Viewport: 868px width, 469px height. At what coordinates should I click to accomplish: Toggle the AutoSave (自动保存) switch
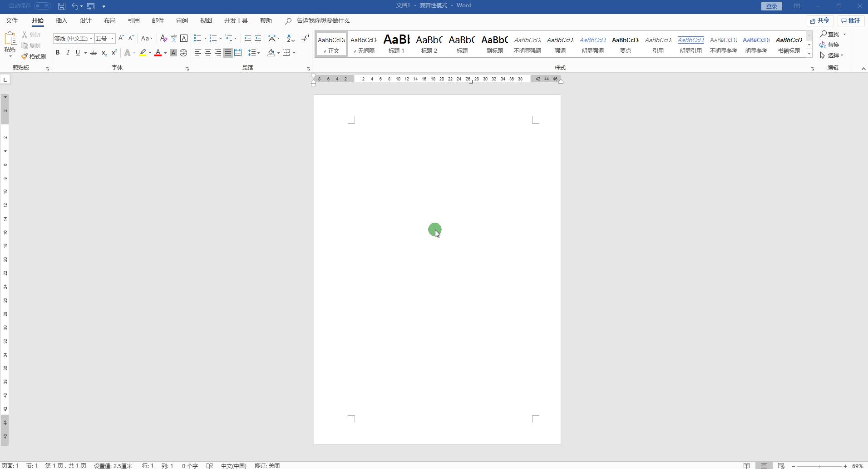[x=43, y=6]
